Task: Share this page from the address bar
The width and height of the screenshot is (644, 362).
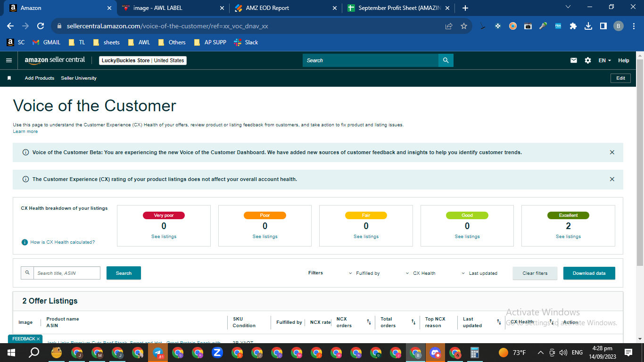Action: coord(449,26)
